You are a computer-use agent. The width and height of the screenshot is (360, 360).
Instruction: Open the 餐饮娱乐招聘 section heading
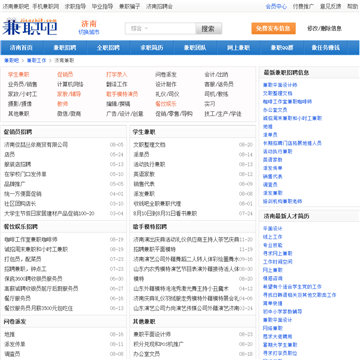tap(21, 227)
